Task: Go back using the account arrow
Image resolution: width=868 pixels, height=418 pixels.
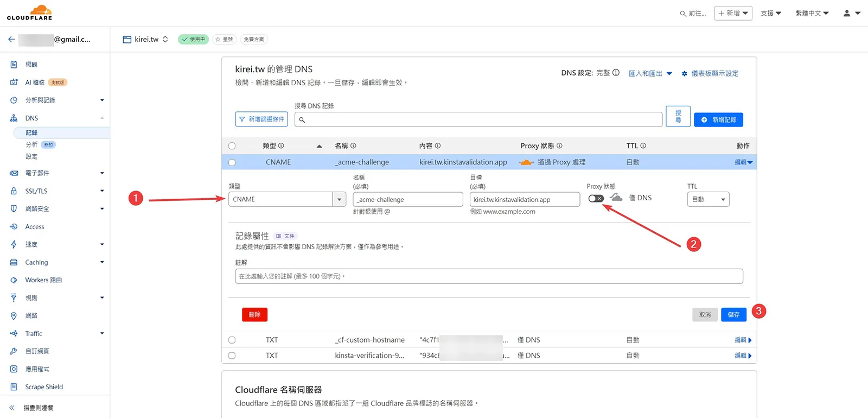Action: pos(11,39)
